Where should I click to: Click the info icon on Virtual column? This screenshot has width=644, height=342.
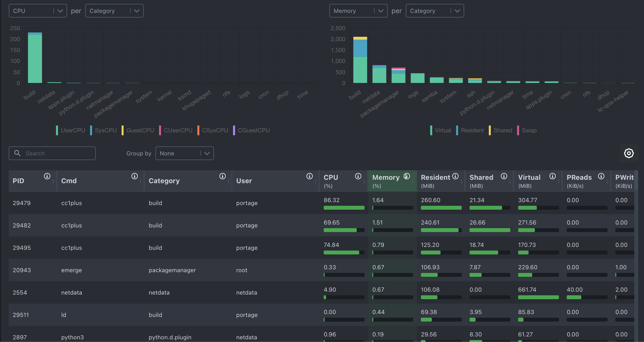click(552, 176)
